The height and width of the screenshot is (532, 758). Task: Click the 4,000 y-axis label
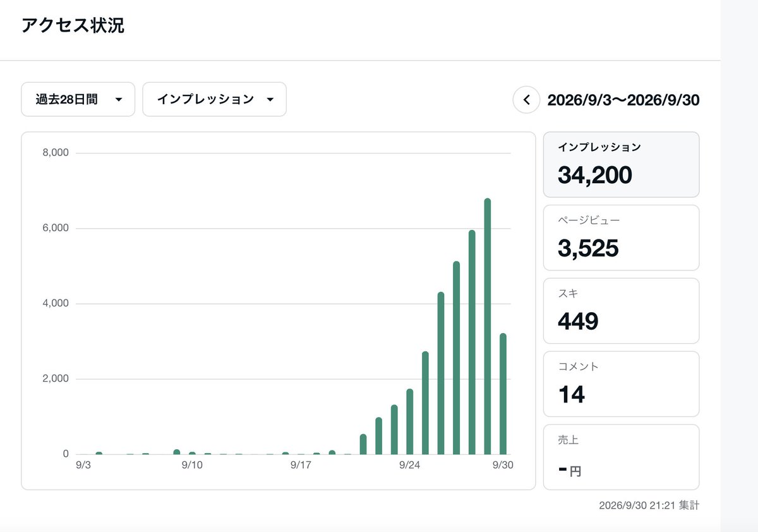pyautogui.click(x=56, y=303)
